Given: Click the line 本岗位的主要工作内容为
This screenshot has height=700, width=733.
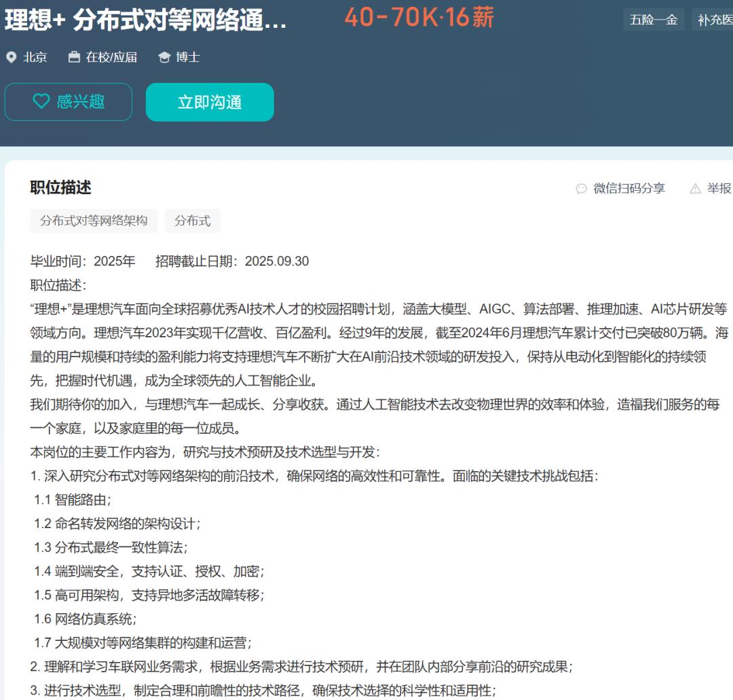Looking at the screenshot, I should tap(205, 452).
